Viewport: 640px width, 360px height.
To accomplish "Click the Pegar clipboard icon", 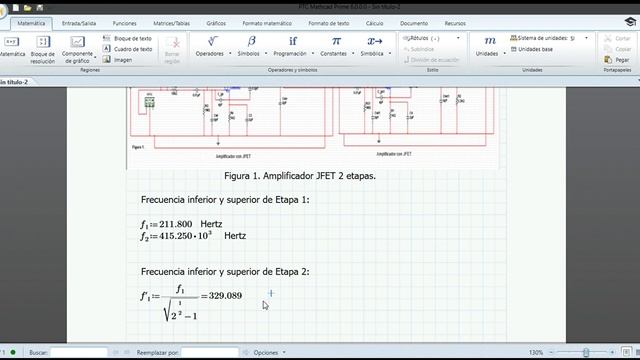I will (608, 60).
